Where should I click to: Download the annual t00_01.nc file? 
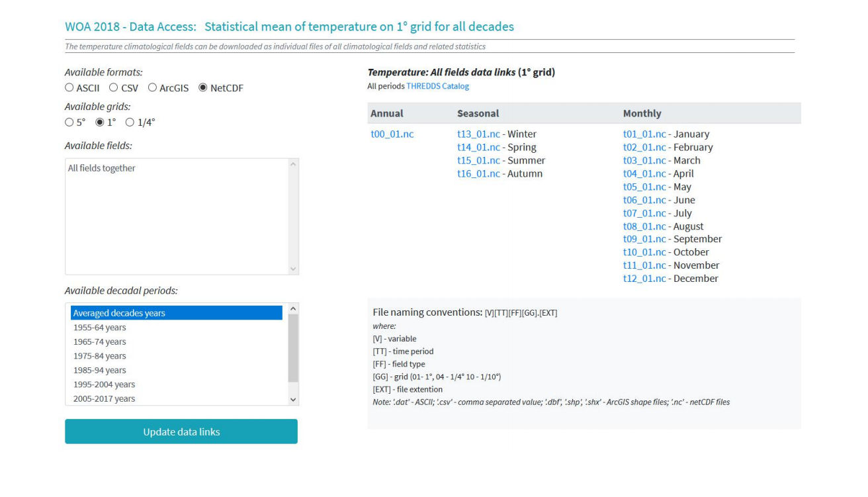(392, 134)
